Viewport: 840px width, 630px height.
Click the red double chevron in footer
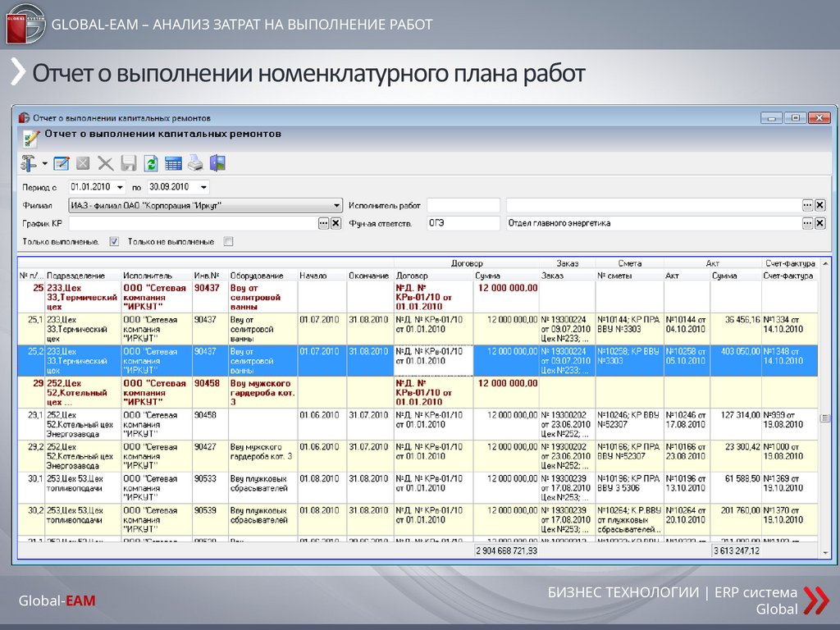tap(816, 600)
